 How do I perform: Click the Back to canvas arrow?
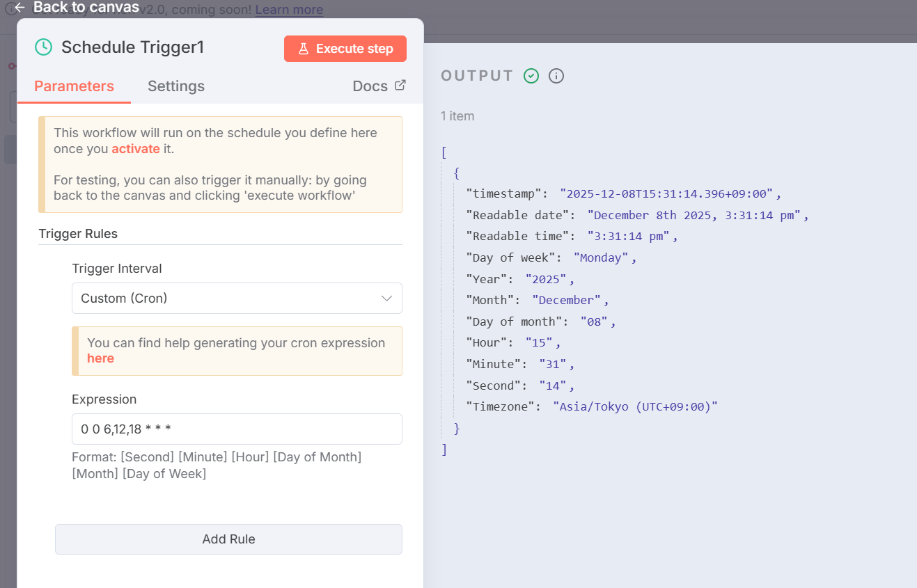tap(19, 7)
